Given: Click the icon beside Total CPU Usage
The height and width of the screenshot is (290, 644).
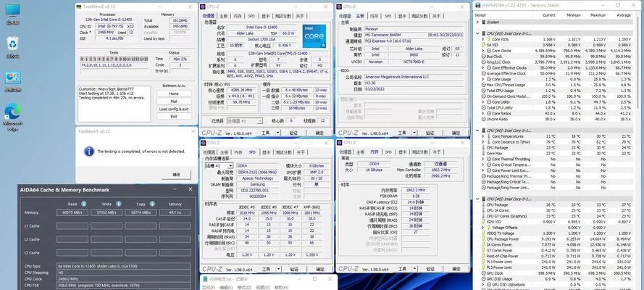Looking at the screenshot, I should coord(483,91).
